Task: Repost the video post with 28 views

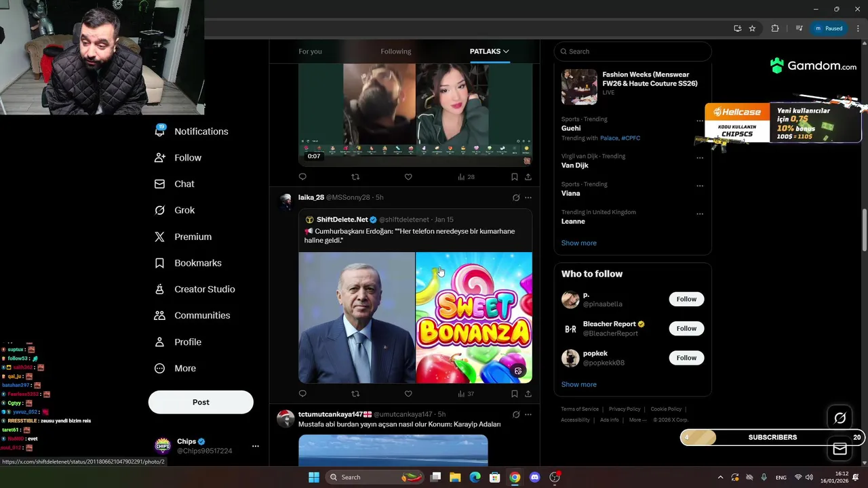Action: pos(355,177)
